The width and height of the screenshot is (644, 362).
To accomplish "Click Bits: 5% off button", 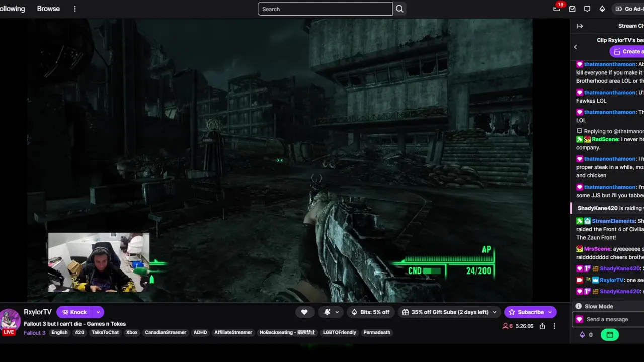I will click(370, 312).
